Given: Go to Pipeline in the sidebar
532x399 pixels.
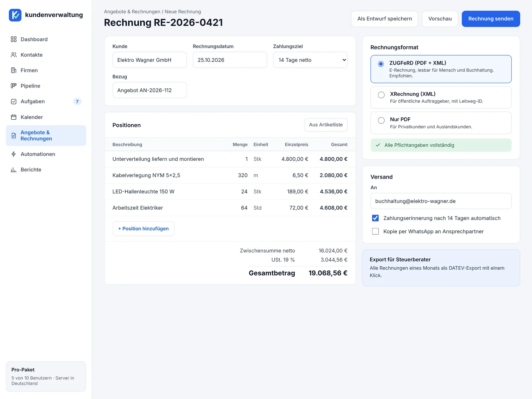Looking at the screenshot, I should click(x=46, y=86).
